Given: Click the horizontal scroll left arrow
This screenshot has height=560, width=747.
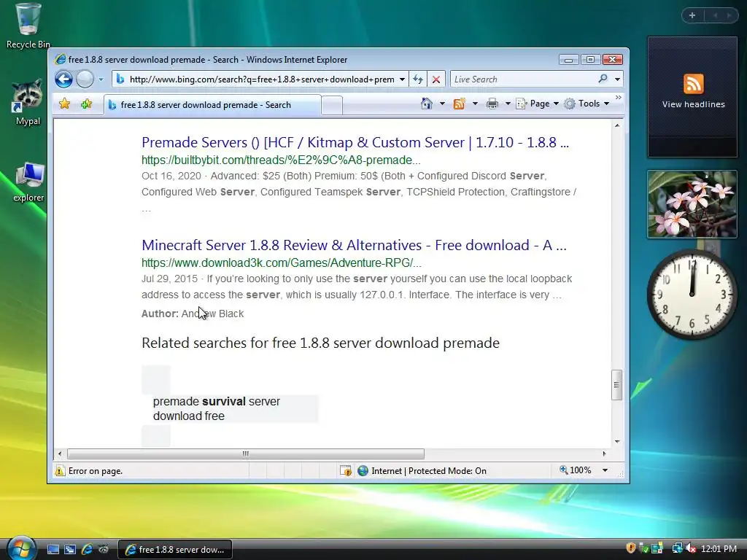Looking at the screenshot, I should pos(60,454).
